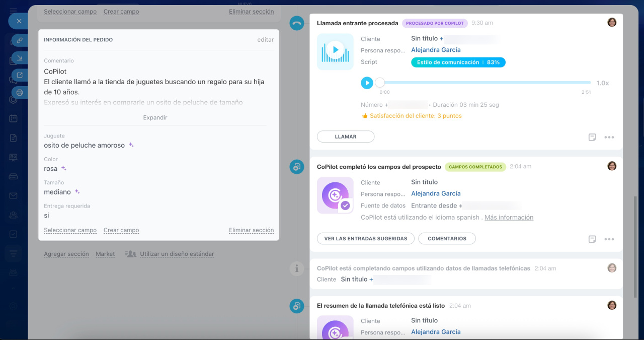Click VER LAS ENTRADAS SUGERIDAS button
Image resolution: width=644 pixels, height=340 pixels.
click(365, 239)
